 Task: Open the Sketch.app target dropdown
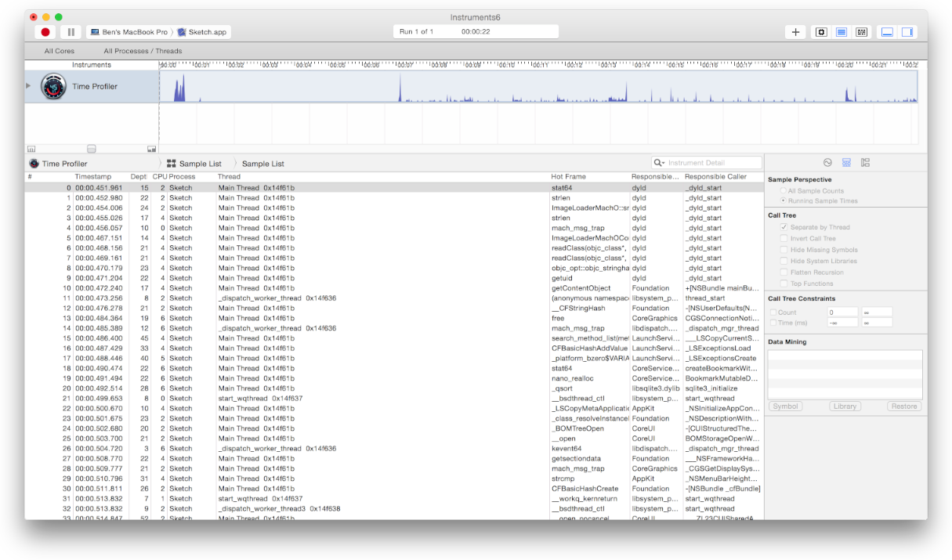(x=203, y=32)
